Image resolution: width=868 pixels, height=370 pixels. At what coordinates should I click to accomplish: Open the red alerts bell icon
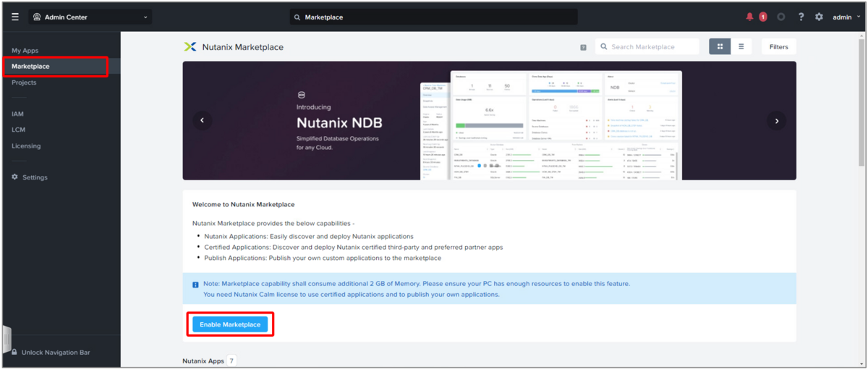(x=749, y=17)
